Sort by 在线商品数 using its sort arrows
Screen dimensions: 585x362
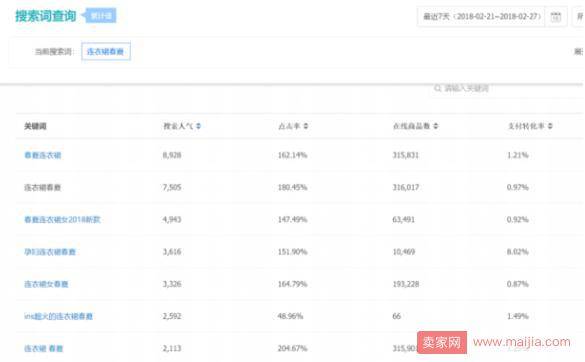tap(435, 126)
